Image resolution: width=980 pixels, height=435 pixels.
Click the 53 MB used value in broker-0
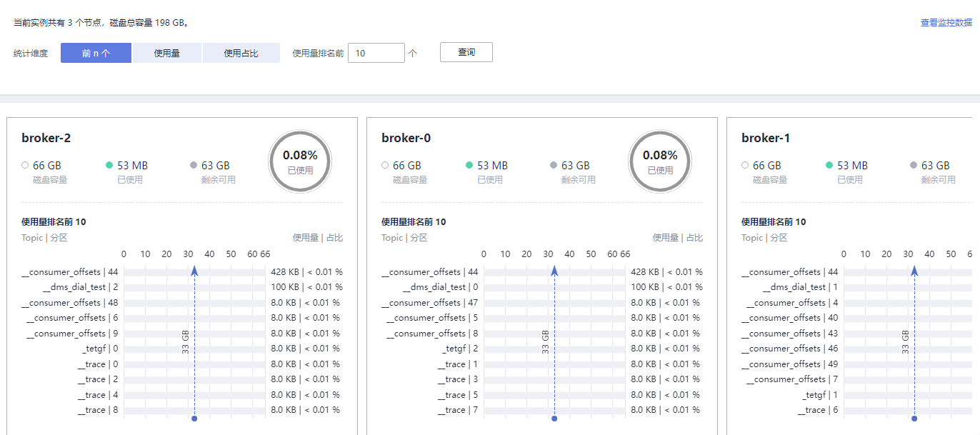coord(492,165)
